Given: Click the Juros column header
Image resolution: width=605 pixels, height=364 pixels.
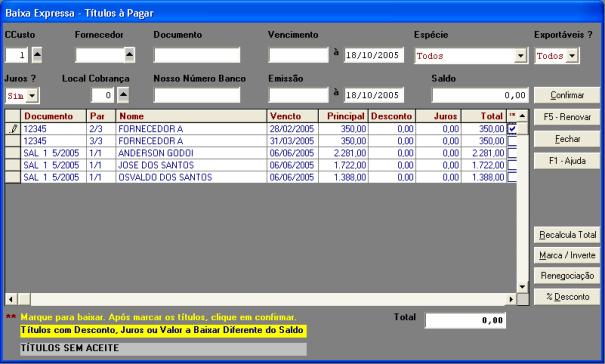Looking at the screenshot, I should [x=438, y=116].
